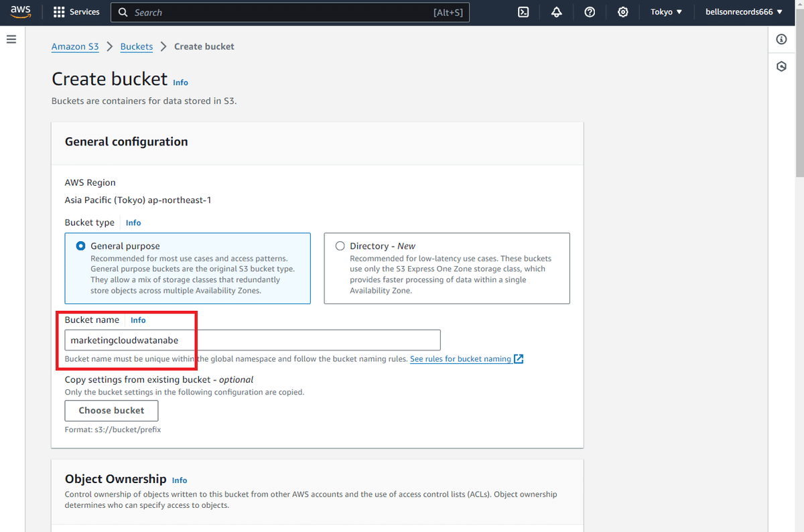The image size is (804, 532).
Task: Open the Tokyo region dropdown
Action: coord(666,12)
